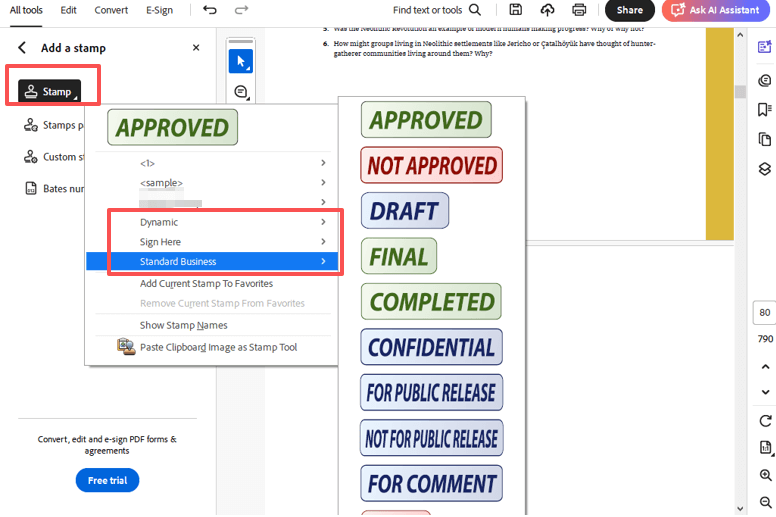Open the bookmarks panel icon
Image resolution: width=776 pixels, height=517 pixels.
pyautogui.click(x=765, y=109)
